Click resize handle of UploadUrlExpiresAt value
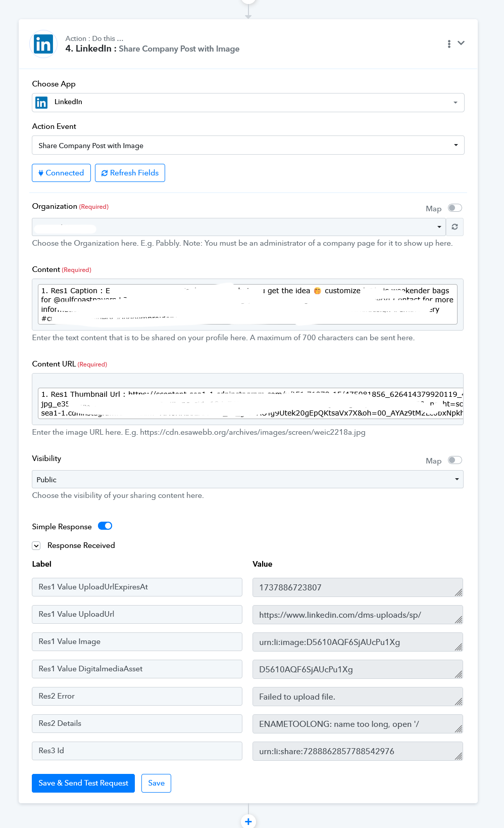Screen dimensions: 504x828 pos(458,592)
